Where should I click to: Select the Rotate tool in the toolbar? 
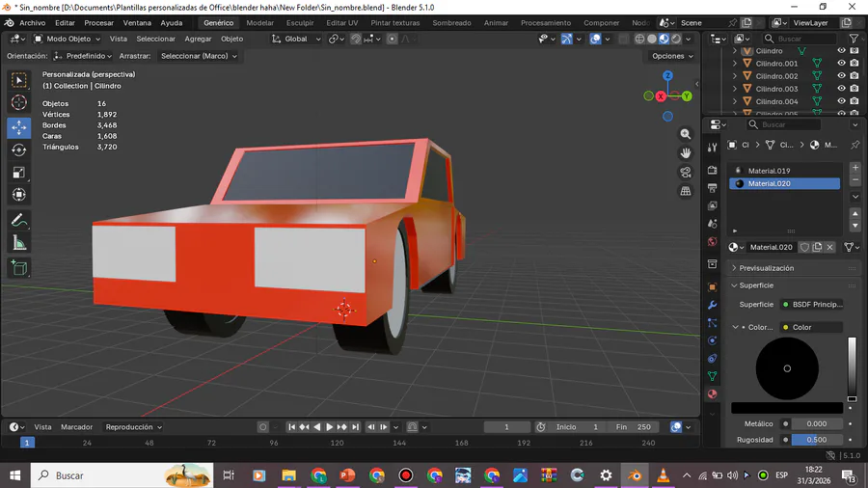point(18,149)
